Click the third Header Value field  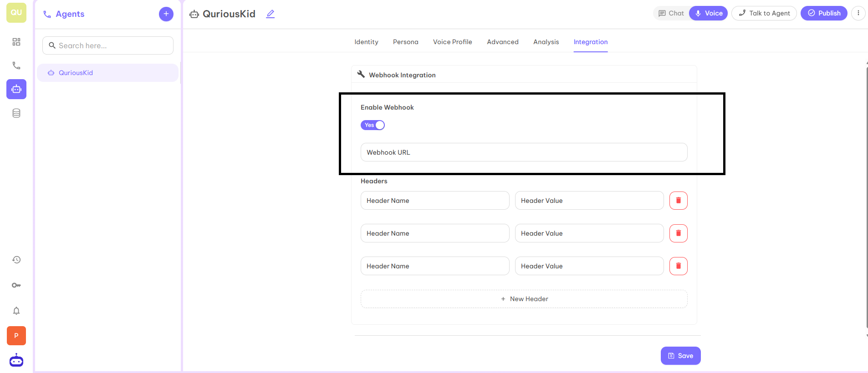click(x=589, y=266)
